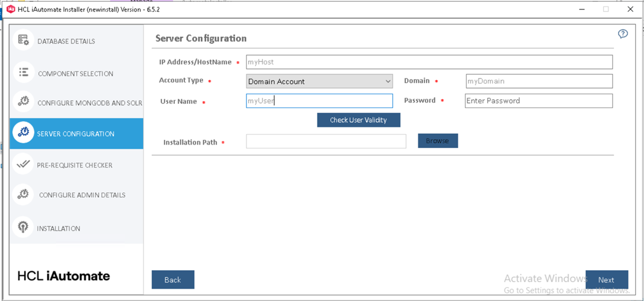This screenshot has height=301, width=644.
Task: Focus the Installation Path field
Action: click(x=326, y=142)
